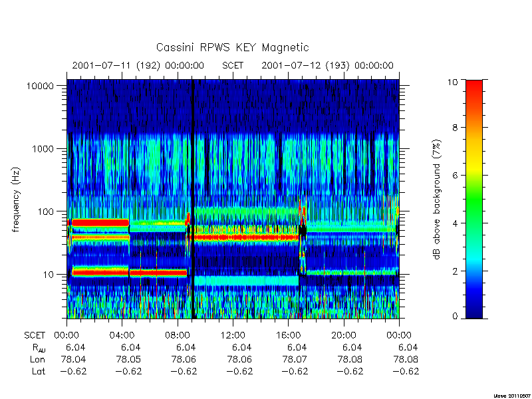Viewport: 532px width, 399px height.
Task: Click the dark blue bottom of colorbar
Action: (474, 311)
